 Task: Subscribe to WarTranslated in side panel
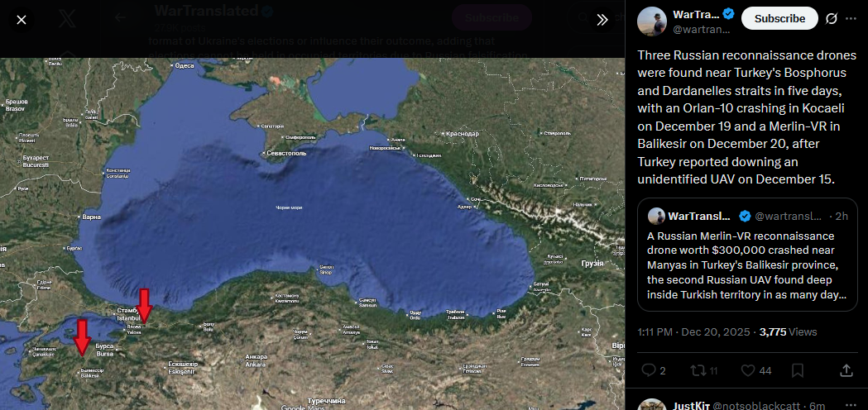tap(779, 18)
